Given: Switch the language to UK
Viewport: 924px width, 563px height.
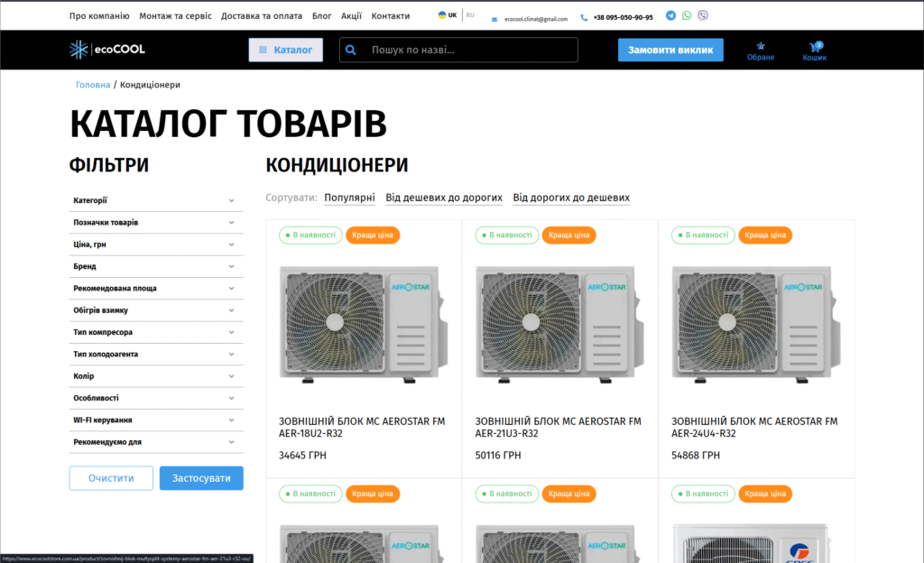Looking at the screenshot, I should click(448, 15).
